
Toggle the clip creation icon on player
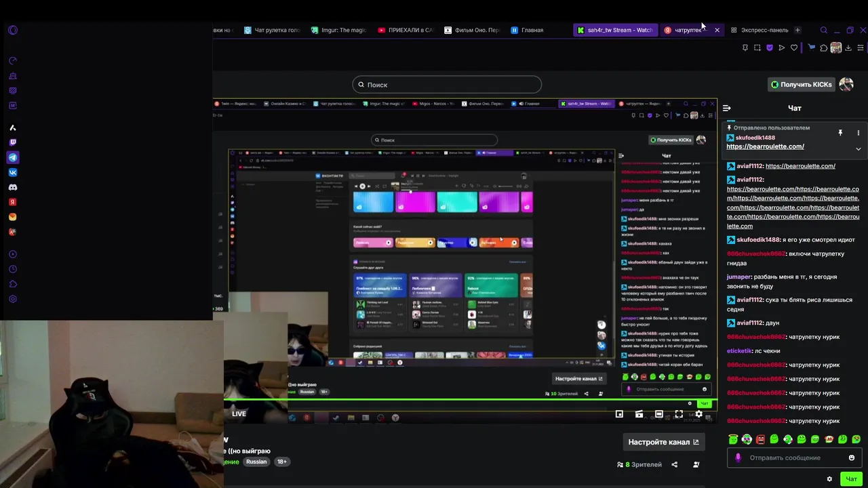tap(639, 414)
